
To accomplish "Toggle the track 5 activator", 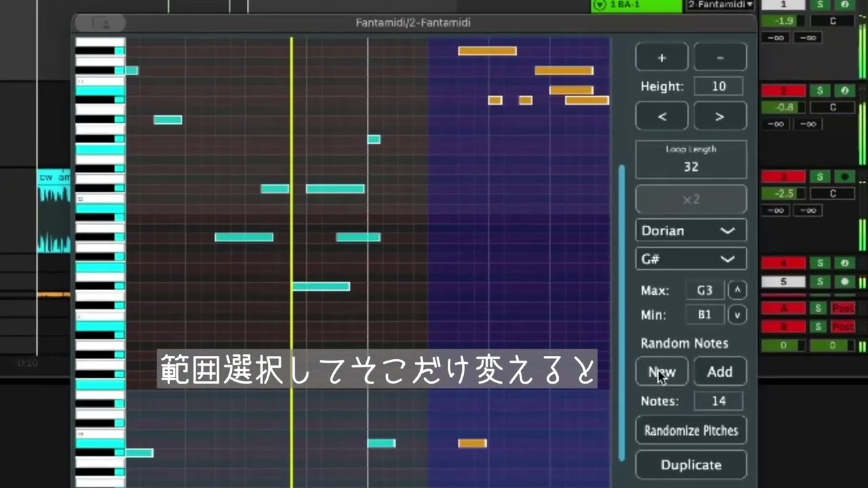I will pos(784,282).
